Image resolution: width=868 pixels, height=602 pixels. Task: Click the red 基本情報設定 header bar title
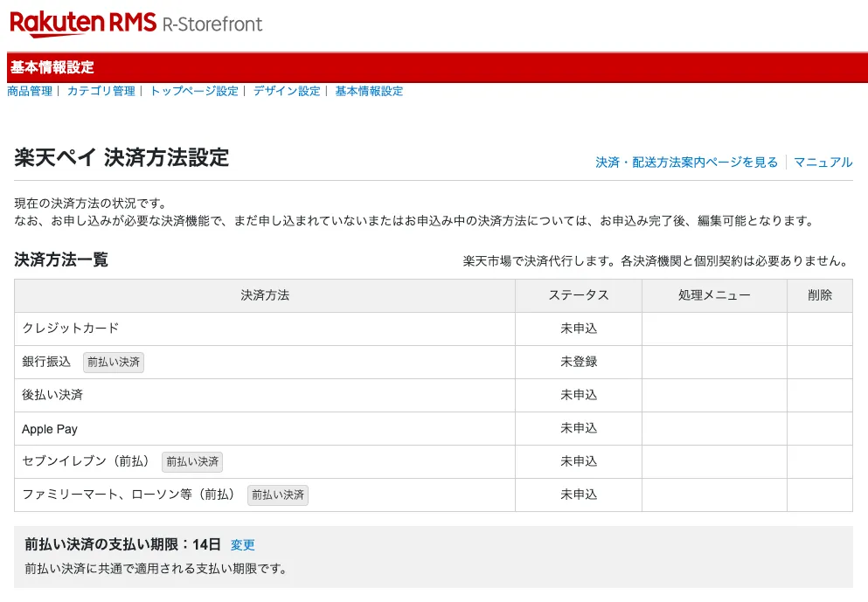52,67
